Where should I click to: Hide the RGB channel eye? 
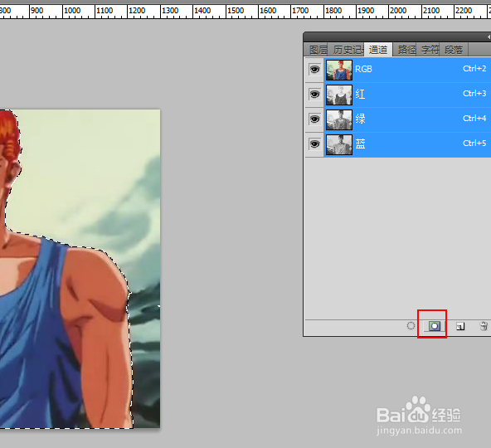pos(314,69)
